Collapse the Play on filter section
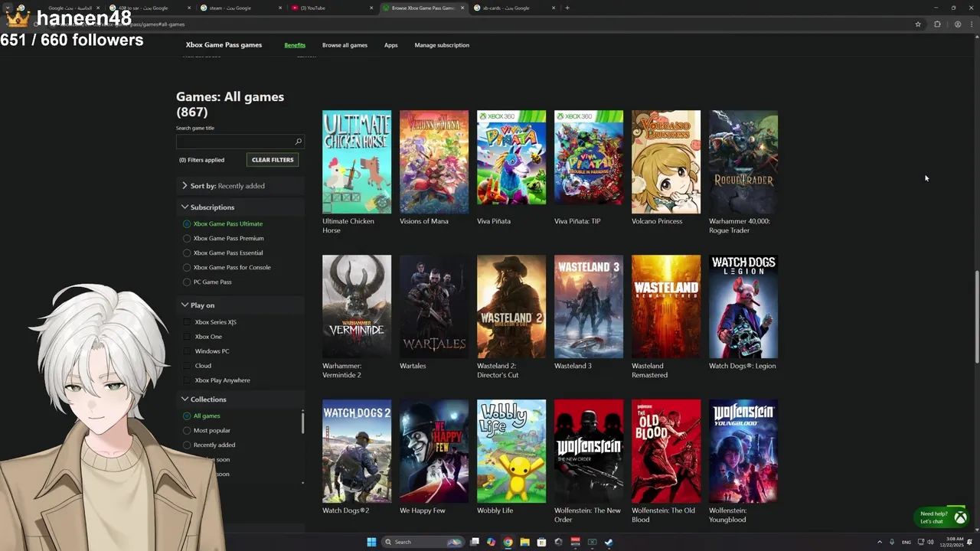980x551 pixels. [x=240, y=305]
